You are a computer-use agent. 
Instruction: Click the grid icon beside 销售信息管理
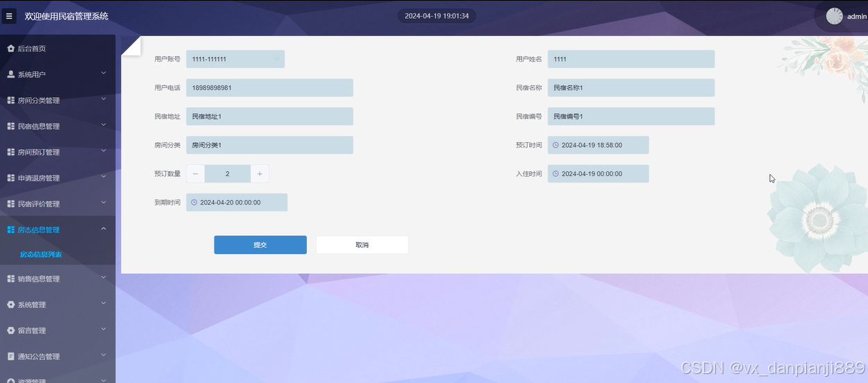click(10, 279)
